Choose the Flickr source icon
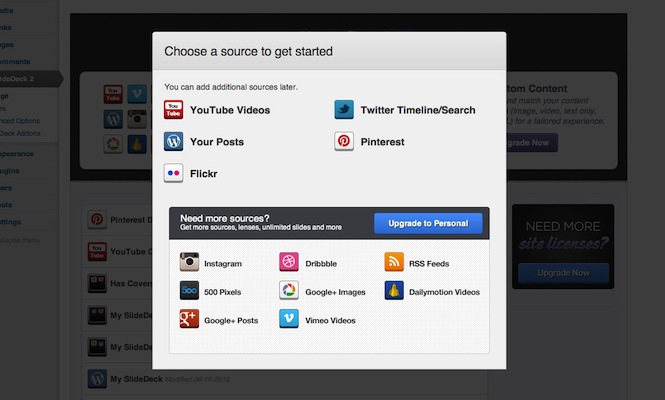The image size is (665, 400). coord(173,173)
